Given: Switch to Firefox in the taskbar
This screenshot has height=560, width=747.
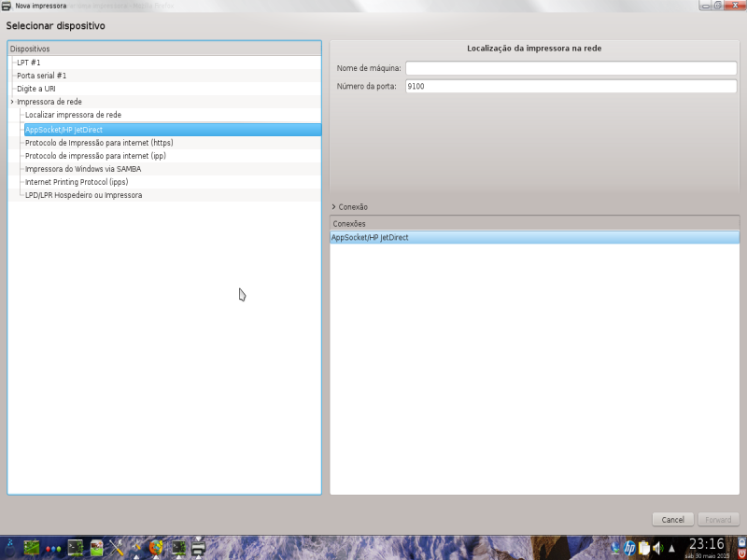Looking at the screenshot, I should tap(156, 548).
